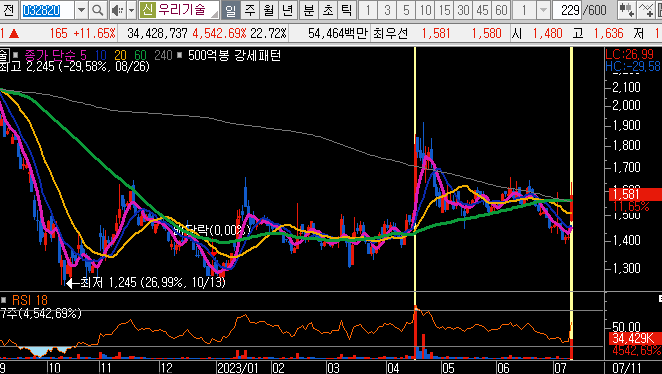Screen dimensions: 662x374
Task: Click the 60 interval preset button
Action: 501,10
